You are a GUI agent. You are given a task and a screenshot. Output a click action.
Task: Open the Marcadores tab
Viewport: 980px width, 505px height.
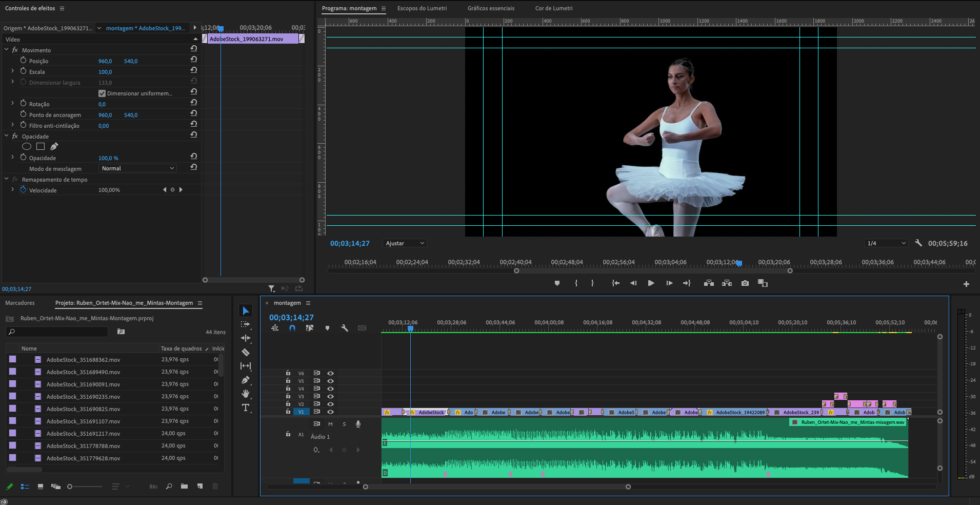tap(20, 303)
